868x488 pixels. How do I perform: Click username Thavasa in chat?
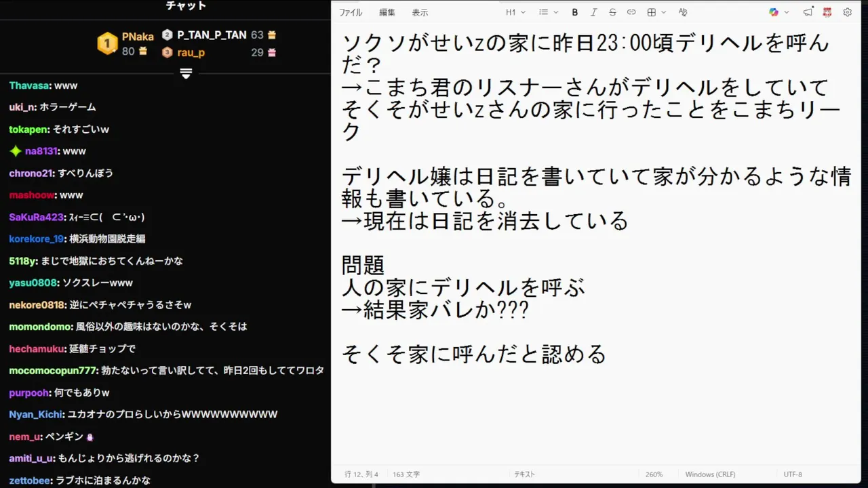click(30, 86)
